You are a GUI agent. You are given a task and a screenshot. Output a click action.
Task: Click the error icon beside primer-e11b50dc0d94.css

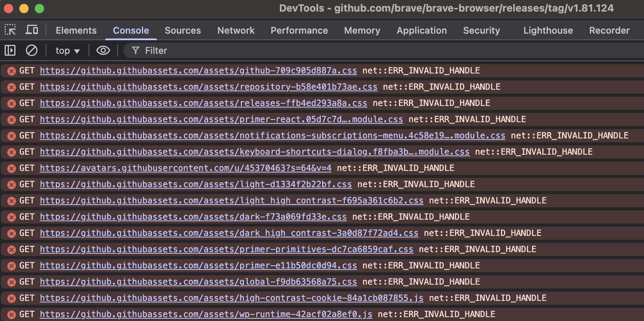12,266
